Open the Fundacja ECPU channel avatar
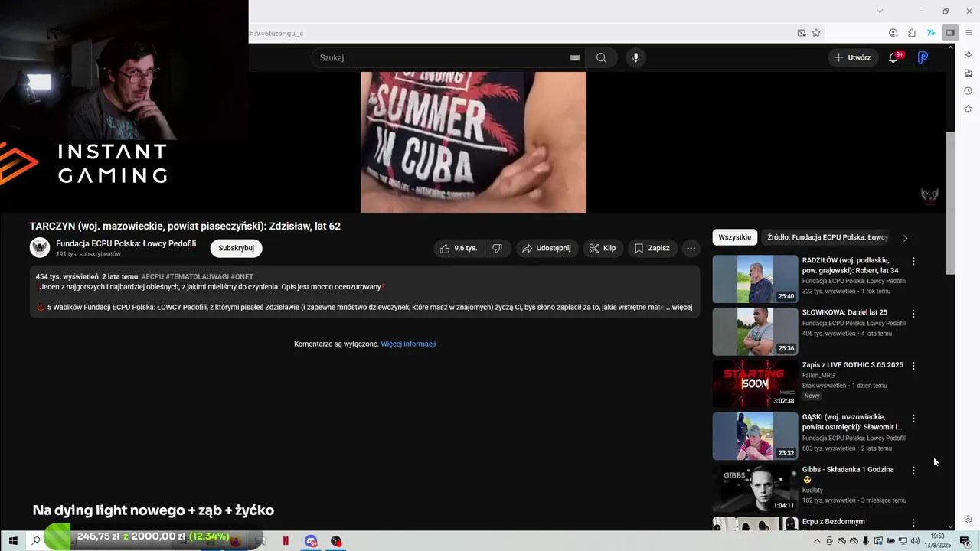980x551 pixels. 40,247
